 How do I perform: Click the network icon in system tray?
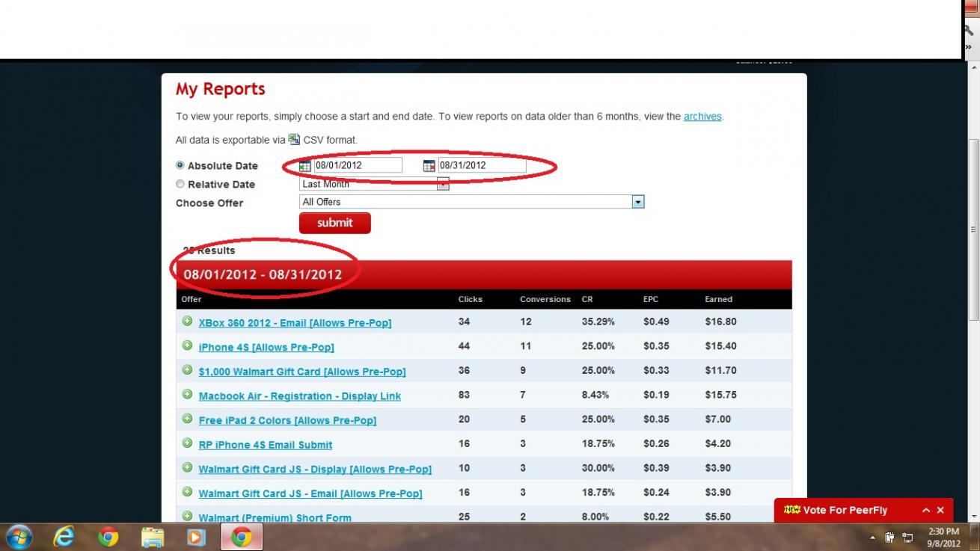[907, 538]
